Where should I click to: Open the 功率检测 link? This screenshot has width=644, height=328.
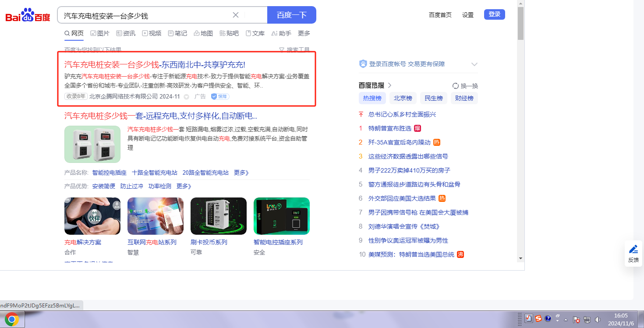point(160,186)
